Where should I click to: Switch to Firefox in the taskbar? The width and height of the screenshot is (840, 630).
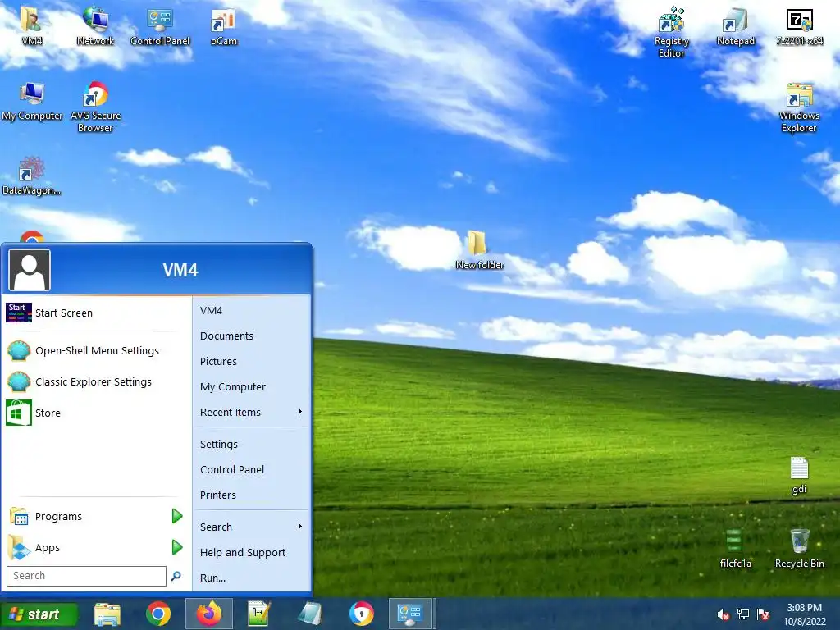coord(209,614)
